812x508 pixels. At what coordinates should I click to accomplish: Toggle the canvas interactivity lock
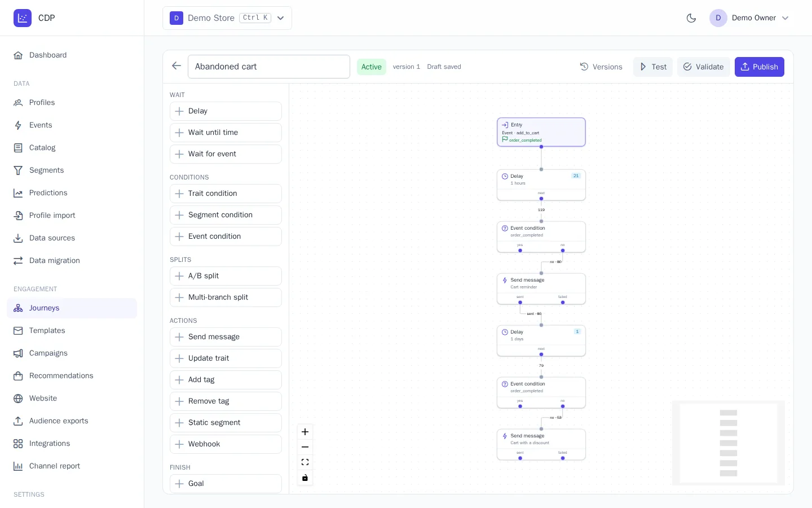tap(305, 478)
